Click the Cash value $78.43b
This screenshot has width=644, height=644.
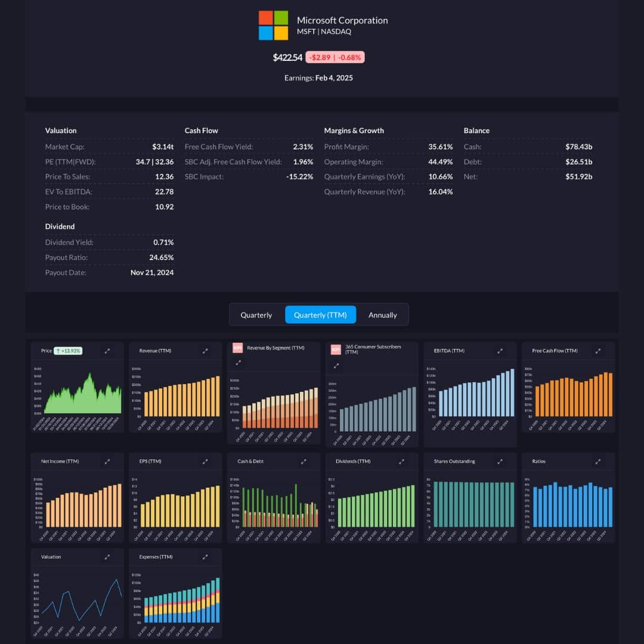pos(578,147)
